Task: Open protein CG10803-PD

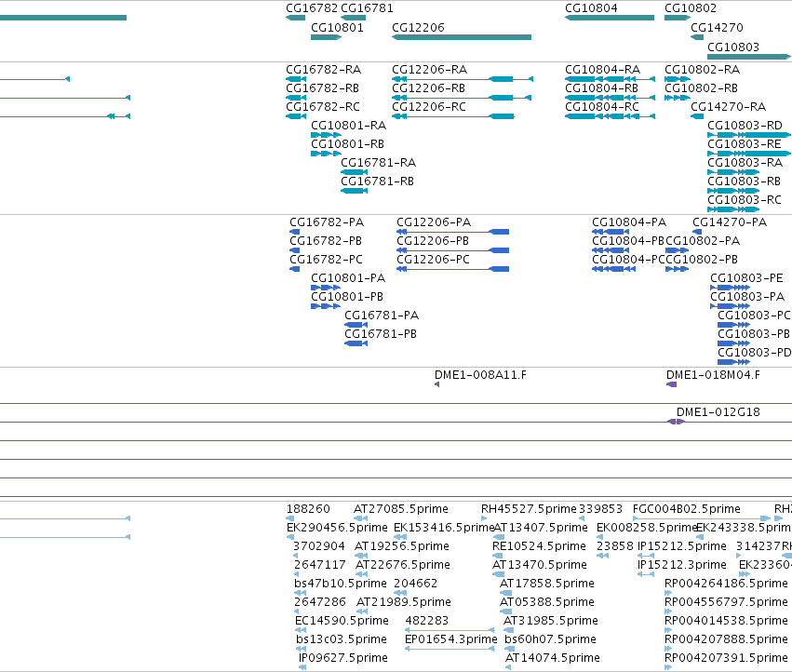Action: point(755,353)
